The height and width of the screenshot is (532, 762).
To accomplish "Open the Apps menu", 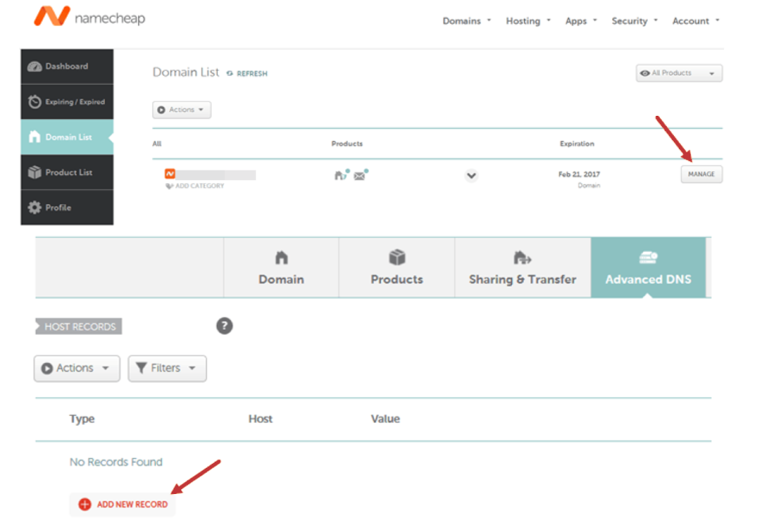I will pos(581,21).
